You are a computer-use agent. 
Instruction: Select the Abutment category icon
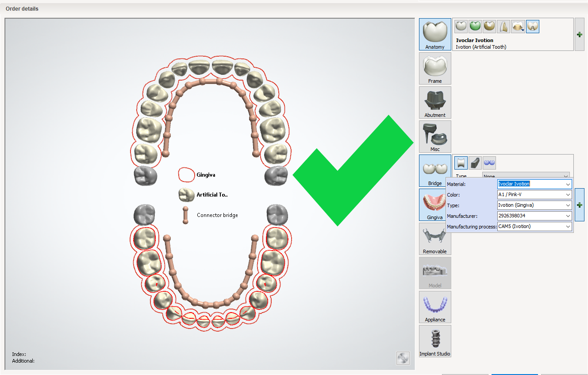click(x=435, y=102)
